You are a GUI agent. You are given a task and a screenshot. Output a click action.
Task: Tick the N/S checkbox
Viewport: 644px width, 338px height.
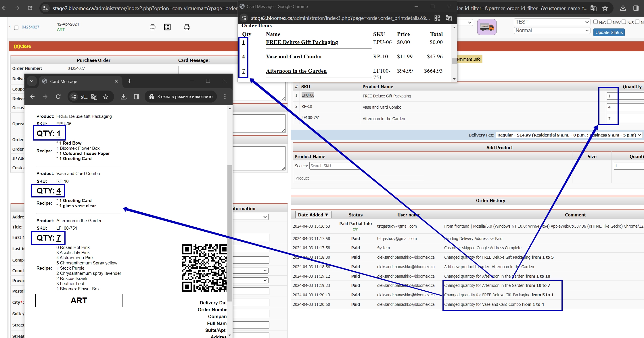tap(624, 22)
